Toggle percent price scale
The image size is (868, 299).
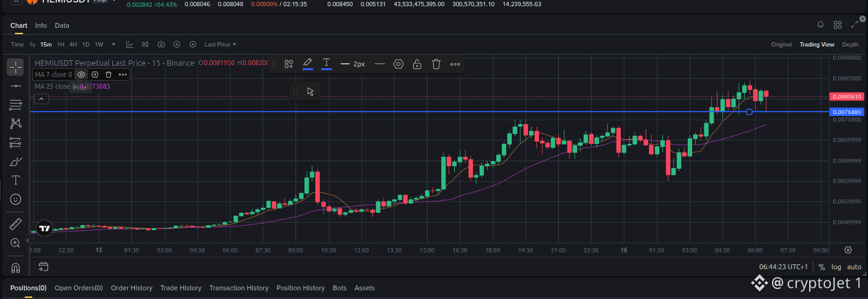click(822, 267)
